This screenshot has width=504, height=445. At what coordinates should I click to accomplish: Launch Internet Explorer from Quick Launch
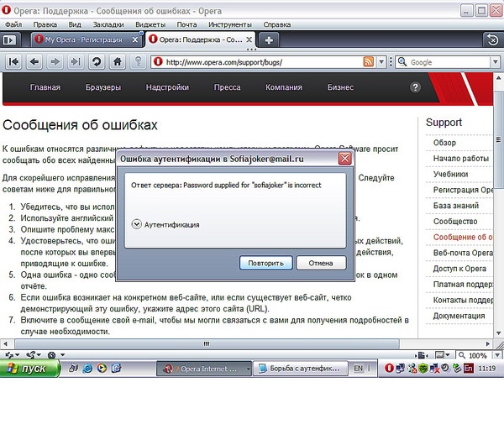click(87, 369)
